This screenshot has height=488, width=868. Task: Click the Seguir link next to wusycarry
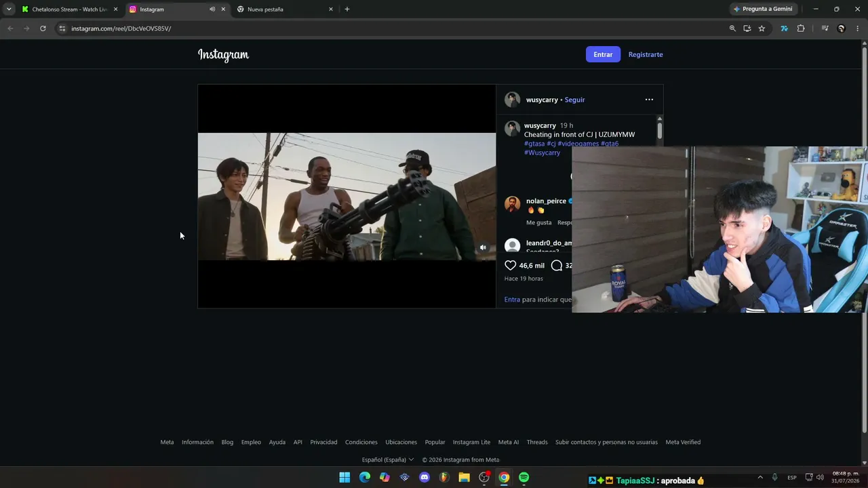pos(574,100)
